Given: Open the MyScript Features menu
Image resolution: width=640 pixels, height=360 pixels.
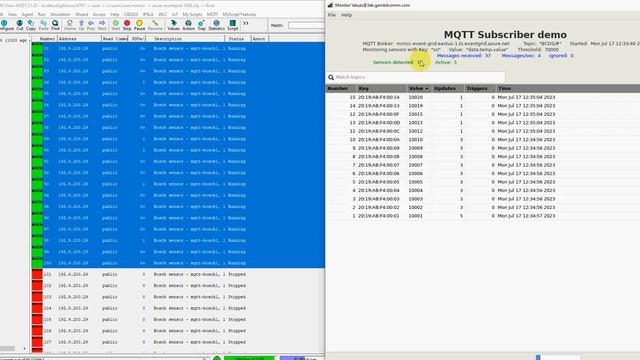Looking at the screenshot, I should (239, 14).
